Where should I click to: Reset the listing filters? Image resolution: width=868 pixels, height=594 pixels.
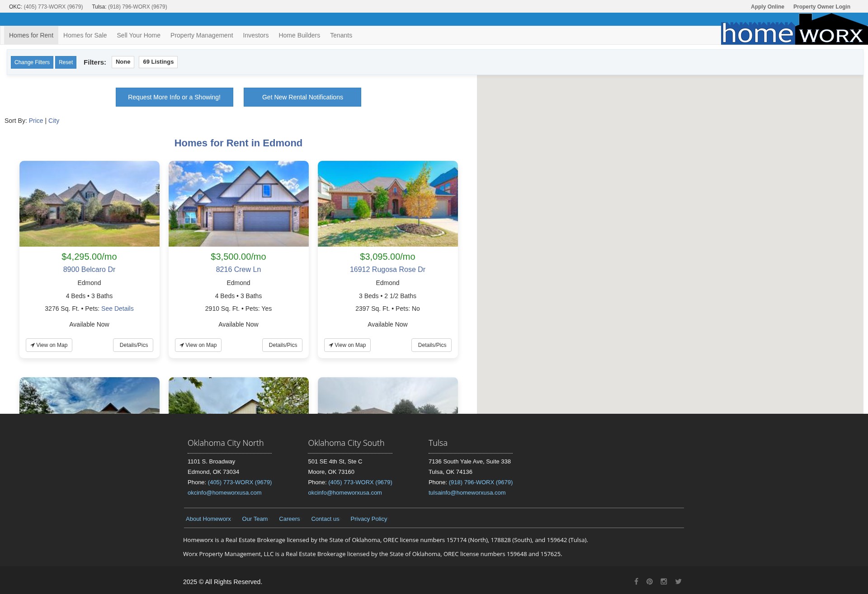click(x=66, y=62)
